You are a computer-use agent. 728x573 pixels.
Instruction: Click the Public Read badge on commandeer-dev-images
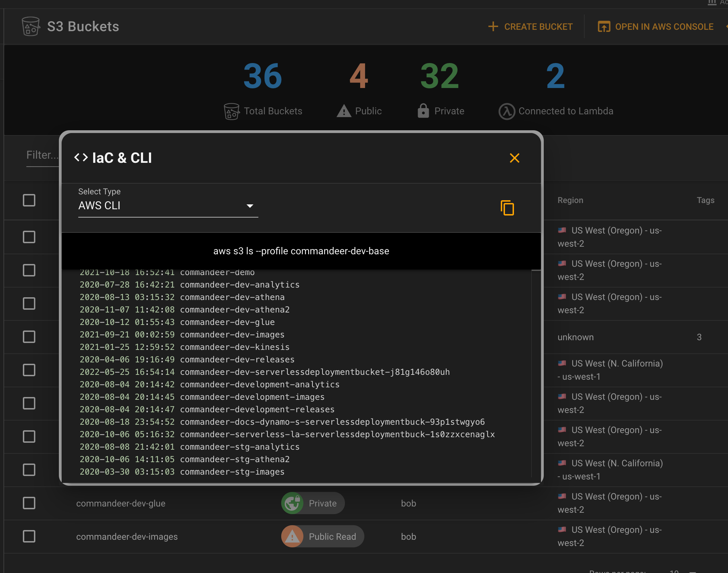(x=322, y=536)
